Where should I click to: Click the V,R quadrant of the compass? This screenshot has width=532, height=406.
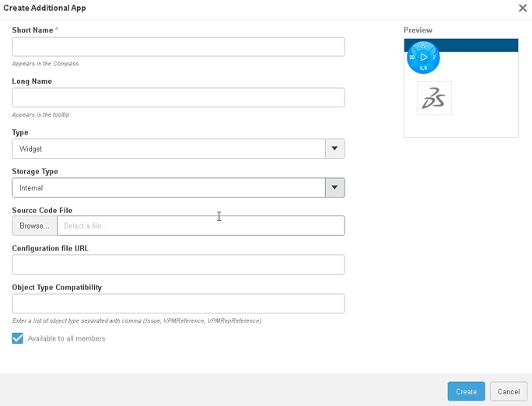(x=423, y=68)
